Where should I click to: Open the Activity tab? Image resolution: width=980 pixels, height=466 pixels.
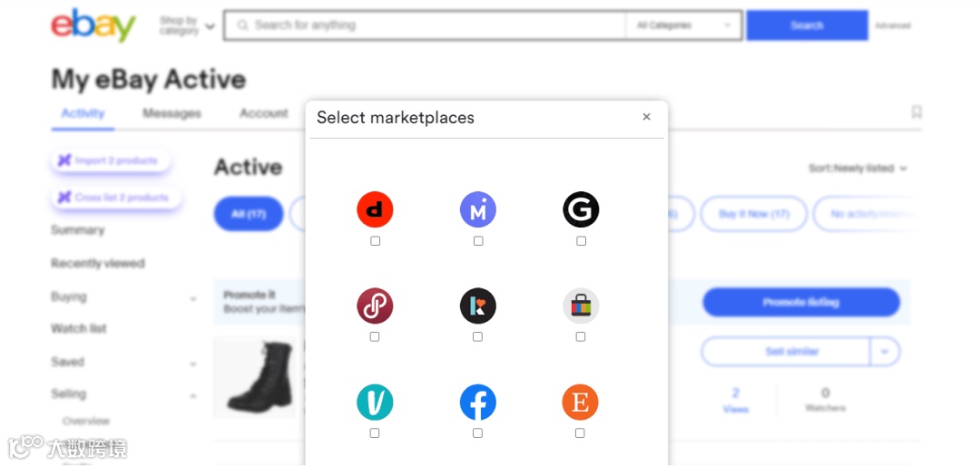[83, 113]
